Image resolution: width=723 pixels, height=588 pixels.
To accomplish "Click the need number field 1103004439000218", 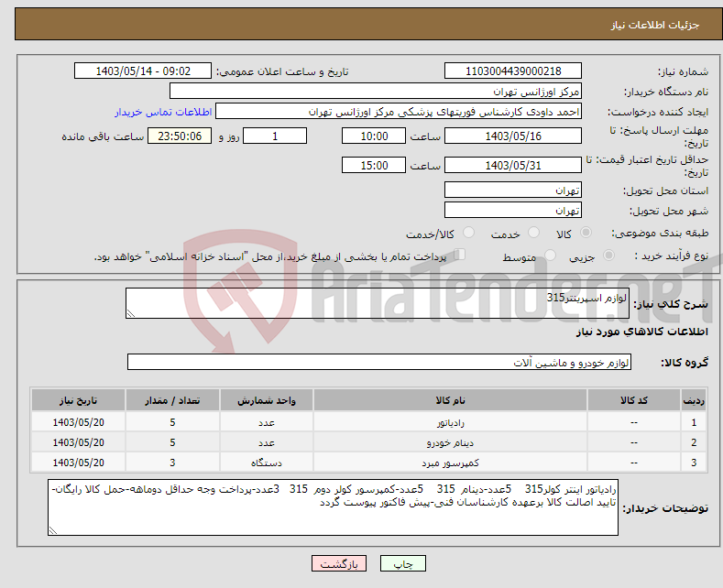I will (513, 71).
